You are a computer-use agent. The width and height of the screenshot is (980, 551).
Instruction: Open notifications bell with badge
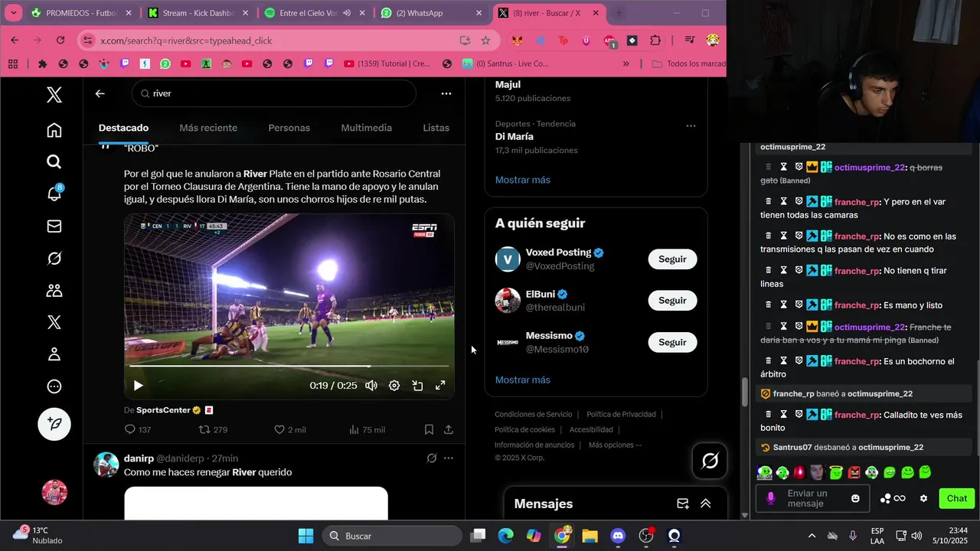(54, 194)
